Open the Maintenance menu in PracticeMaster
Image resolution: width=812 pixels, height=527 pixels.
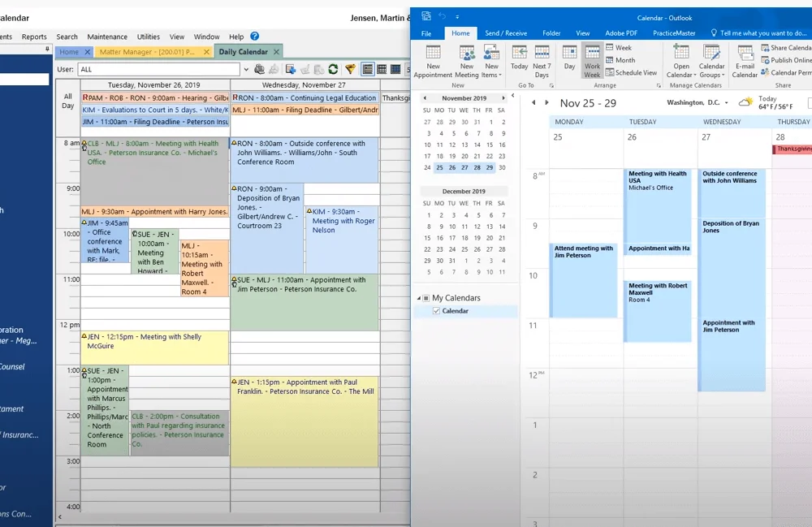click(x=107, y=37)
